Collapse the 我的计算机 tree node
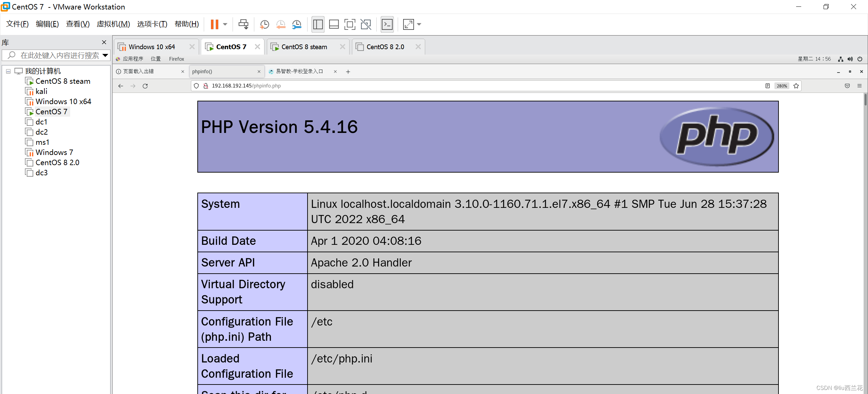Screen dimensions: 868x394 pyautogui.click(x=8, y=71)
